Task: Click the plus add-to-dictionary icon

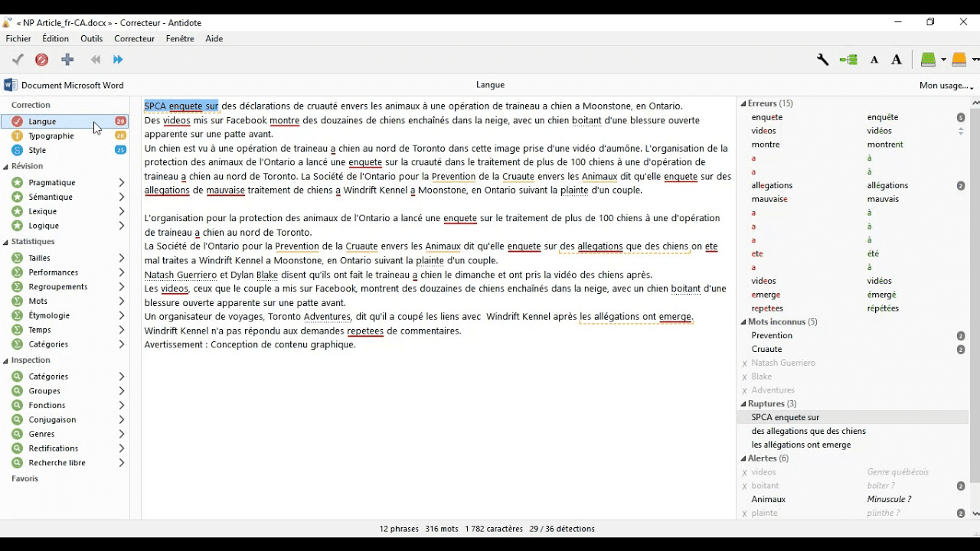Action: pyautogui.click(x=67, y=60)
